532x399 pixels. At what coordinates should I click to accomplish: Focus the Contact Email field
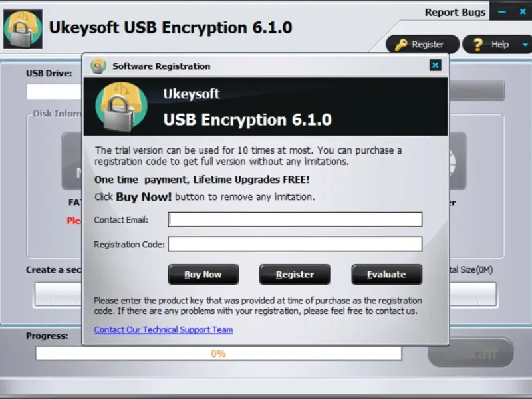pyautogui.click(x=295, y=219)
